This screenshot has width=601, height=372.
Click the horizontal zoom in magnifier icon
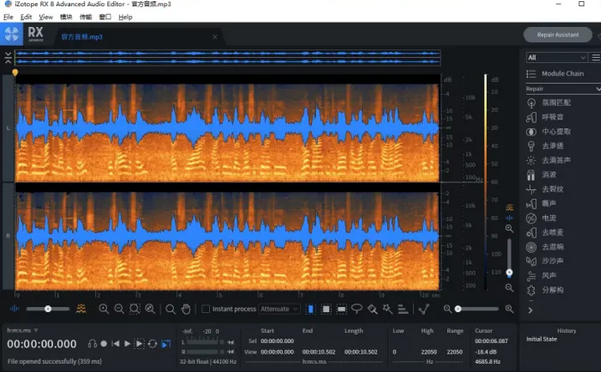pos(103,309)
